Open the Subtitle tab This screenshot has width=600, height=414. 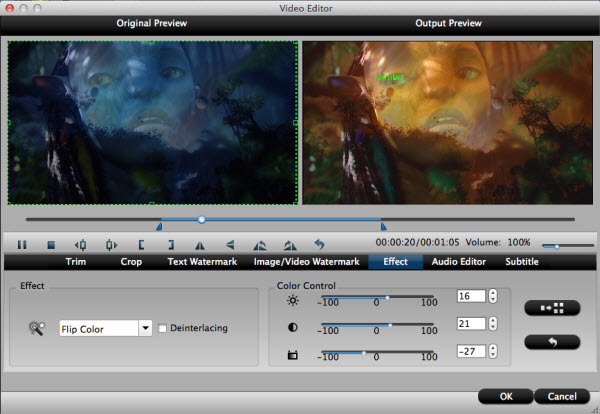tap(522, 262)
